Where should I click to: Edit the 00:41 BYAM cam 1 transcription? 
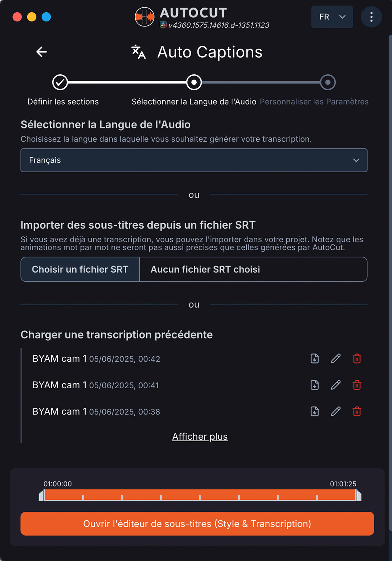coord(336,385)
